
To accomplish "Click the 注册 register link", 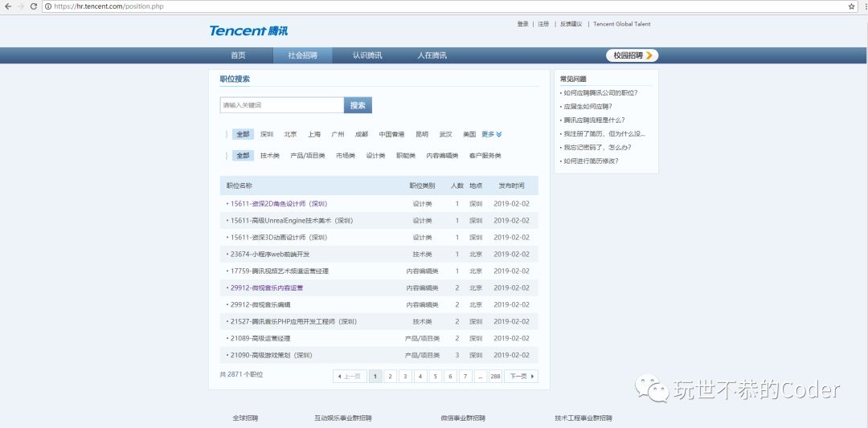I will [x=543, y=24].
